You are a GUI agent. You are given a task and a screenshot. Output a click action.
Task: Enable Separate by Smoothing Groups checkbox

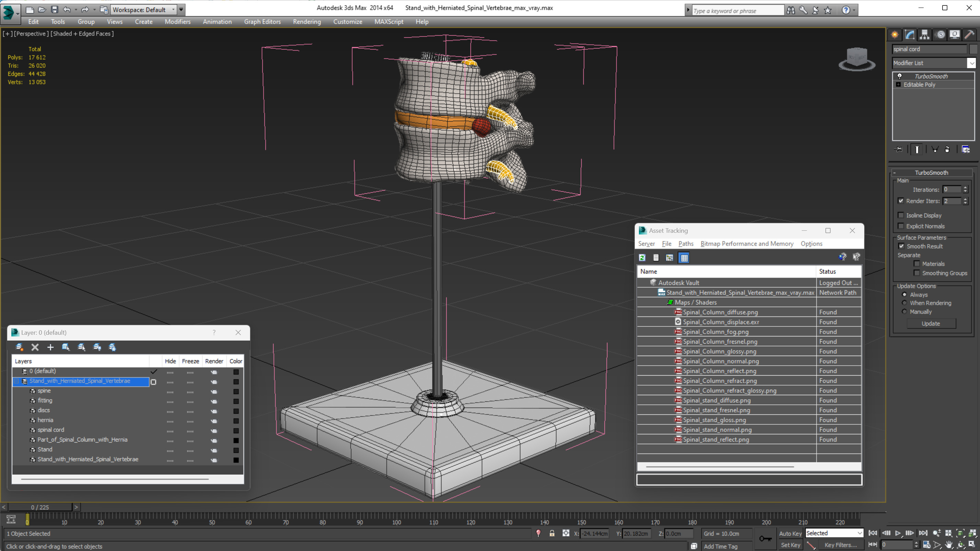pyautogui.click(x=916, y=273)
